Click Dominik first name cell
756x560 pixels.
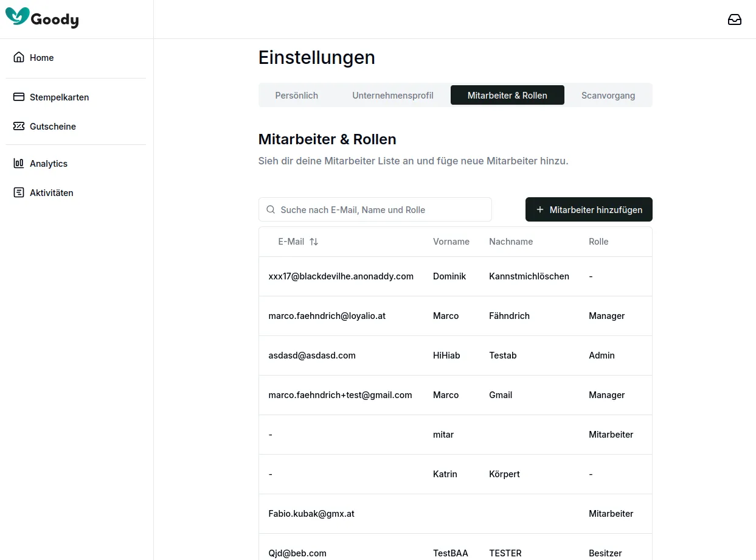coord(449,276)
